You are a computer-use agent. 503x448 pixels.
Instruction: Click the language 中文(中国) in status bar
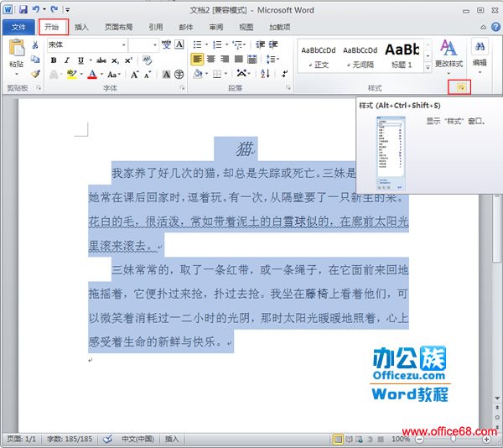pyautogui.click(x=137, y=439)
